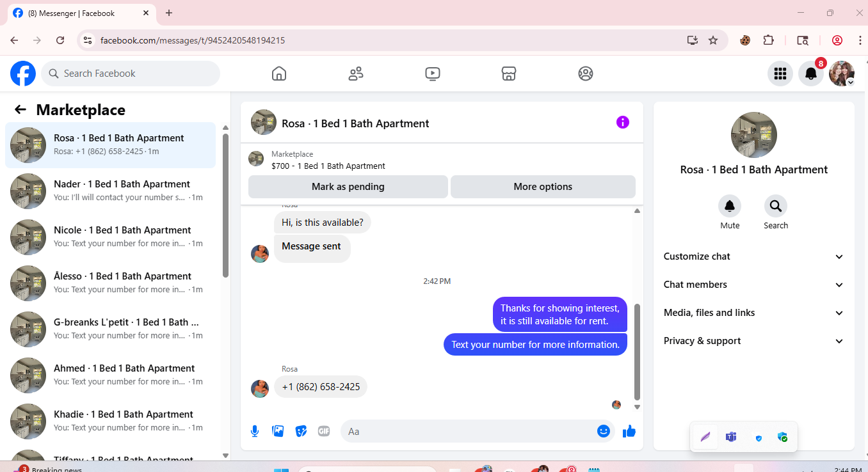Open Microsoft Teams tray icon
The width and height of the screenshot is (868, 472).
[x=730, y=437]
